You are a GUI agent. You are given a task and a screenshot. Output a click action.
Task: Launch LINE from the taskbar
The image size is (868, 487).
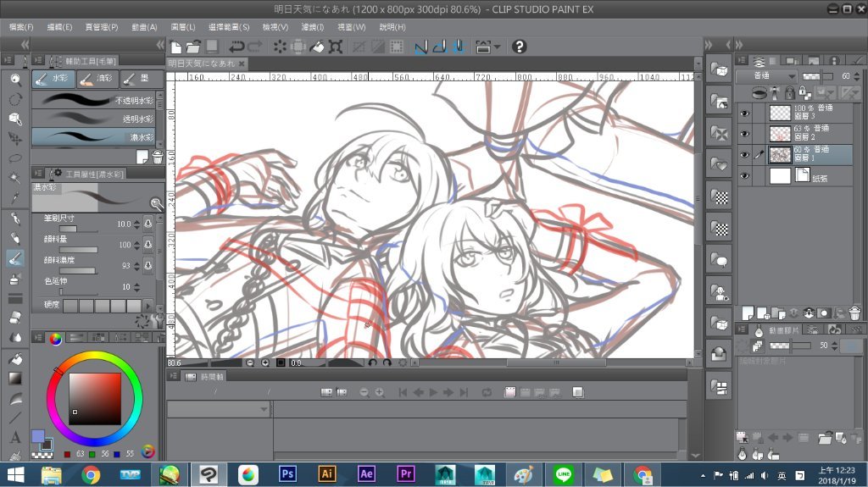coord(564,474)
